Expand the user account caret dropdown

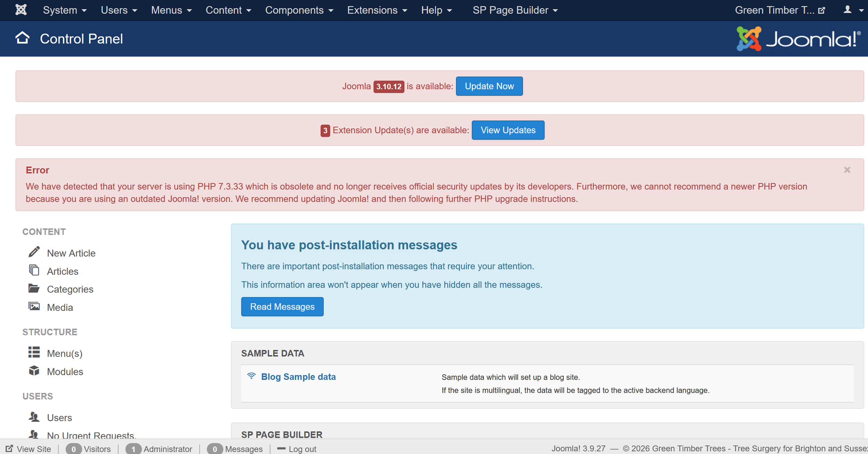coord(861,11)
